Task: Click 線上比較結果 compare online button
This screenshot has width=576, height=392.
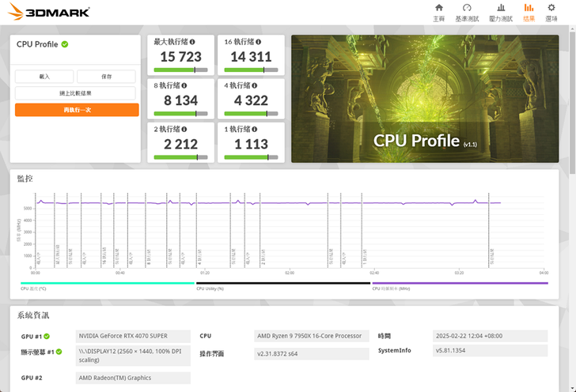Action: 77,93
